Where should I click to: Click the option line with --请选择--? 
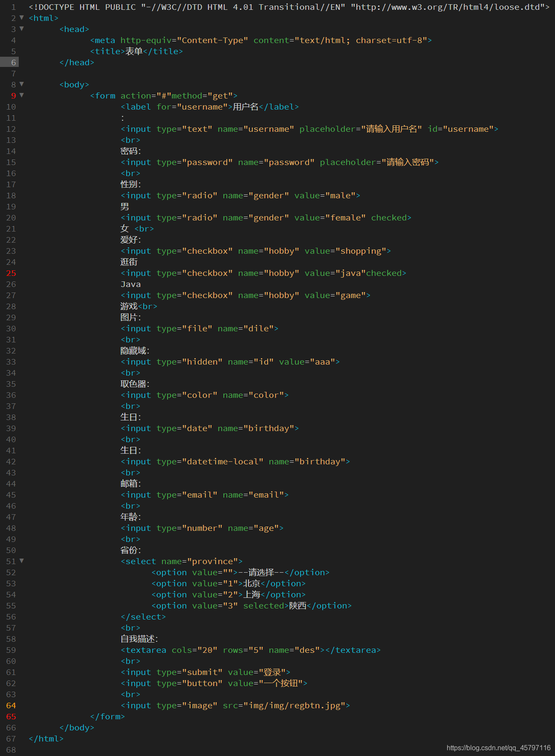[240, 572]
